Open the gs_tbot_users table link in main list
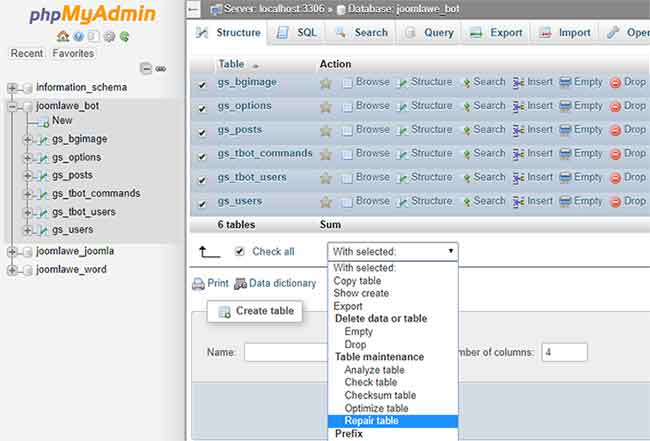The height and width of the screenshot is (441, 650). point(252,177)
